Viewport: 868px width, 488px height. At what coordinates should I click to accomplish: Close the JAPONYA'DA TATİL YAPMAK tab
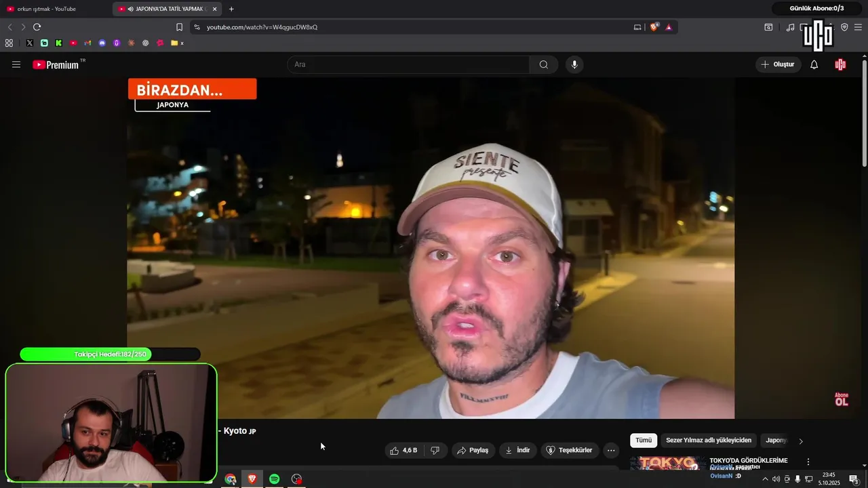tap(215, 9)
